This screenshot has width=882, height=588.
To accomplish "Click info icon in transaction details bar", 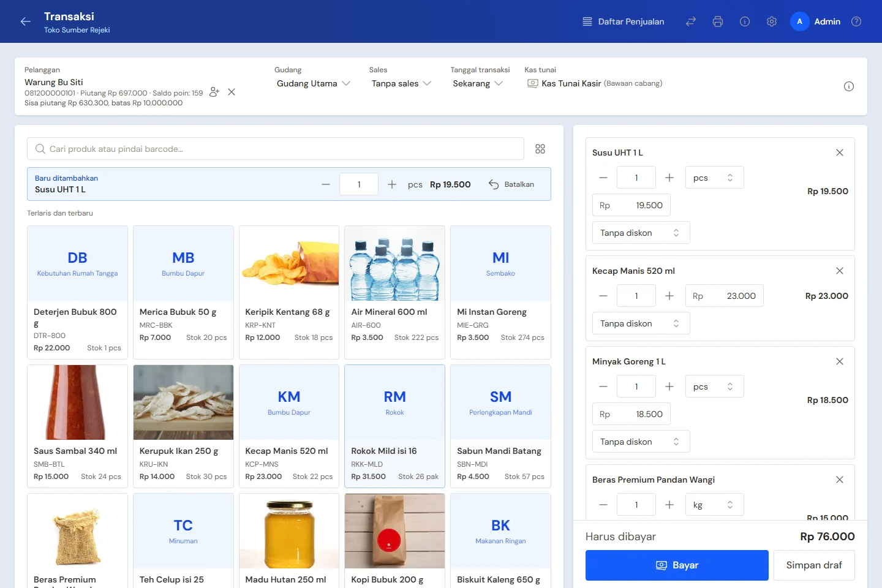I will coord(849,86).
